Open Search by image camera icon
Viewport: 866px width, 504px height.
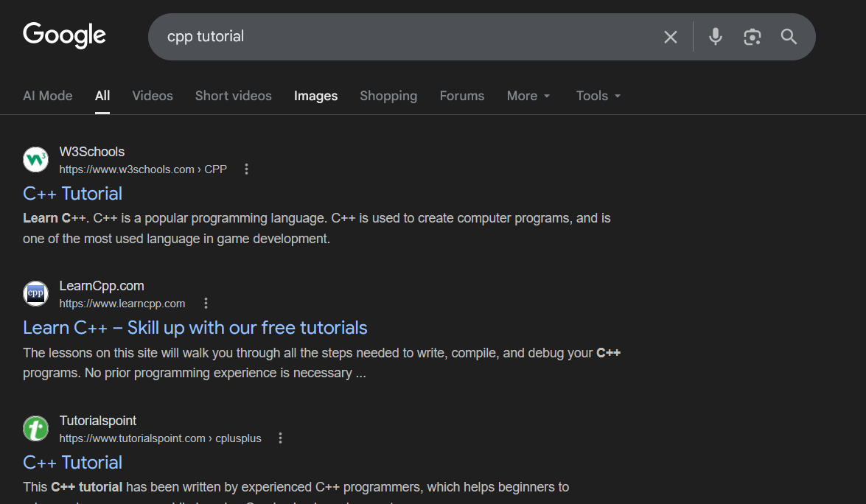[752, 37]
